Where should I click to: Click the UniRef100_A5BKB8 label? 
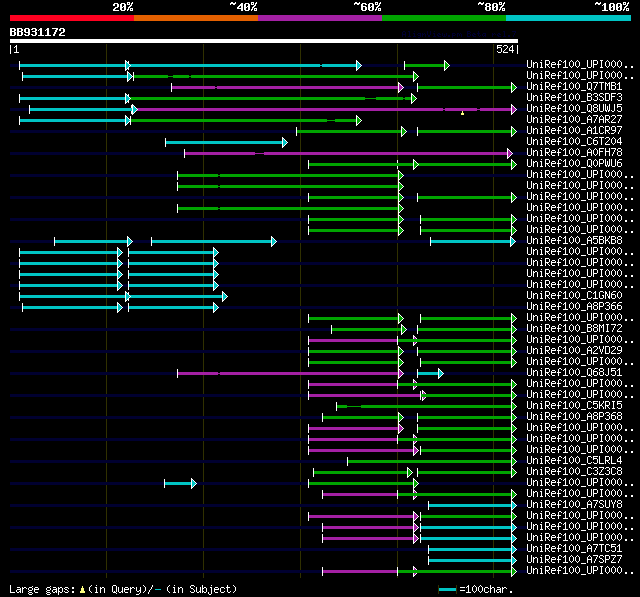574,241
